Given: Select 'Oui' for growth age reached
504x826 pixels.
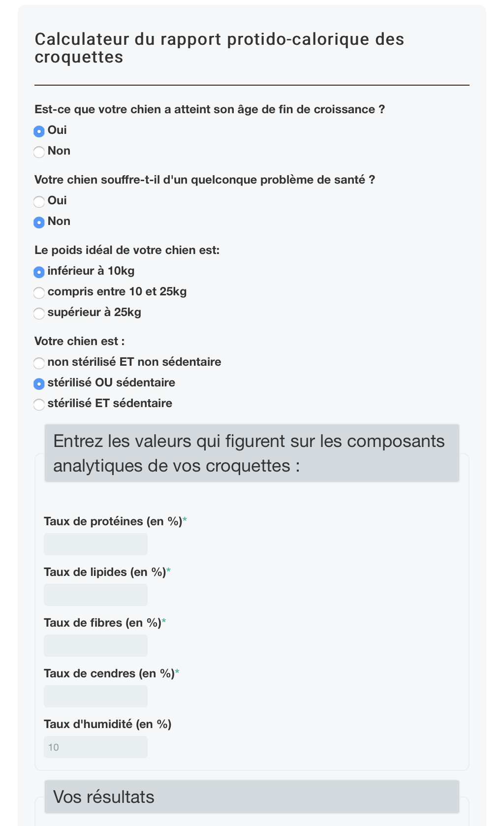Looking at the screenshot, I should [39, 131].
